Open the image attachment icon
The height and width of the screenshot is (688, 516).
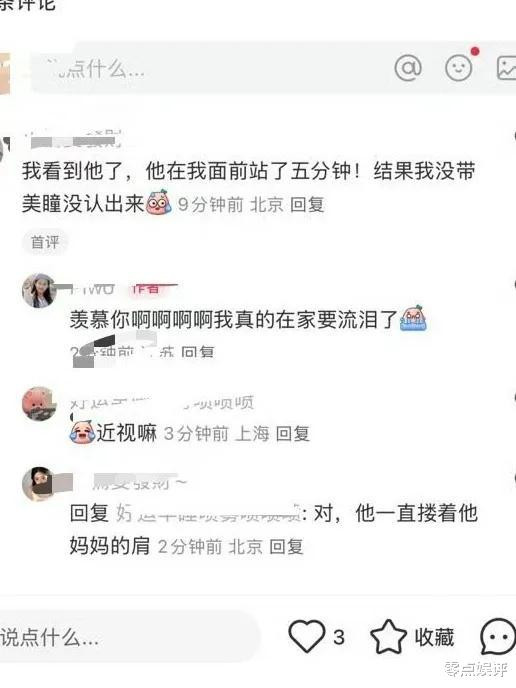click(x=506, y=68)
